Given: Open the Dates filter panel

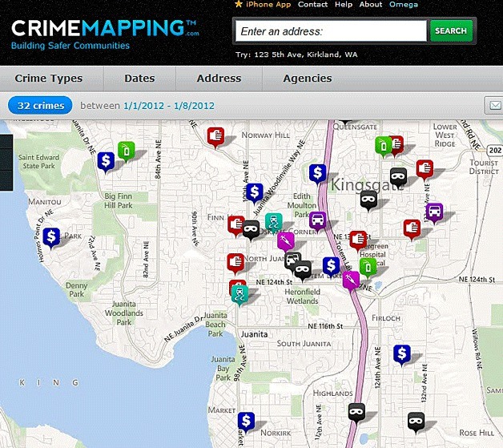Looking at the screenshot, I should tap(139, 79).
